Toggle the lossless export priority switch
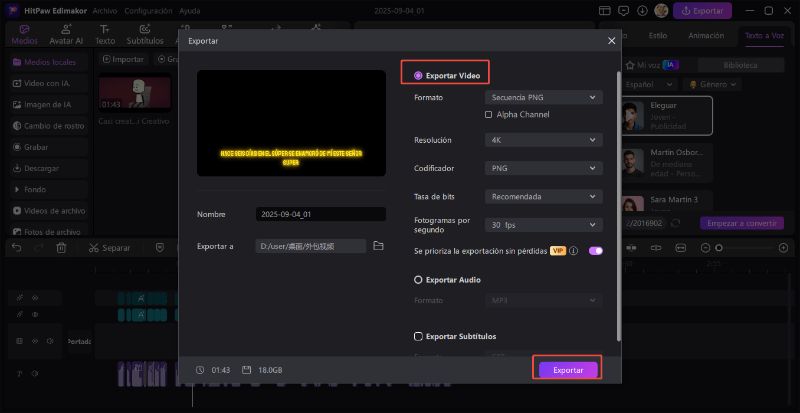The height and width of the screenshot is (413, 800). point(595,251)
